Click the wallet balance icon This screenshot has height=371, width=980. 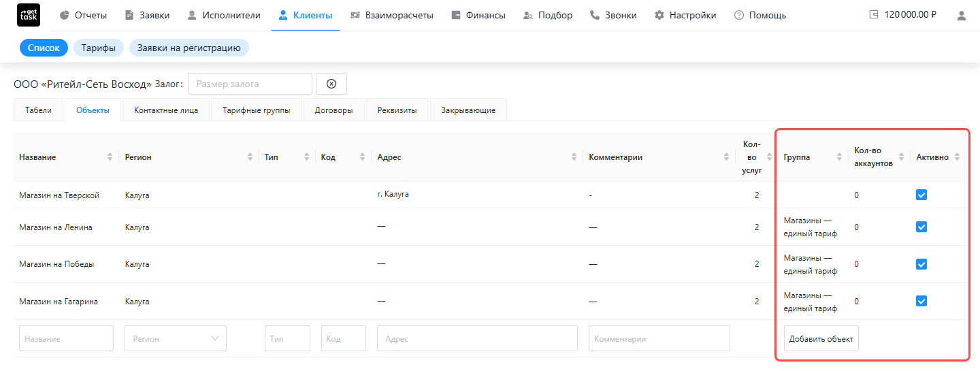[874, 15]
